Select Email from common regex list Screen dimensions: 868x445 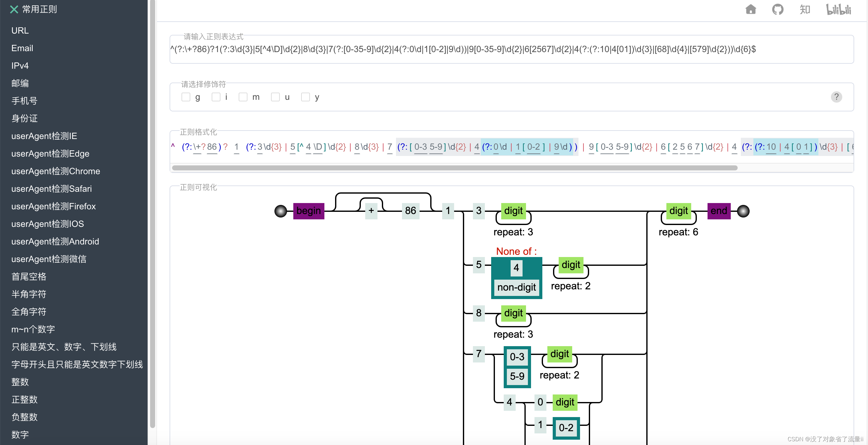pyautogui.click(x=22, y=48)
